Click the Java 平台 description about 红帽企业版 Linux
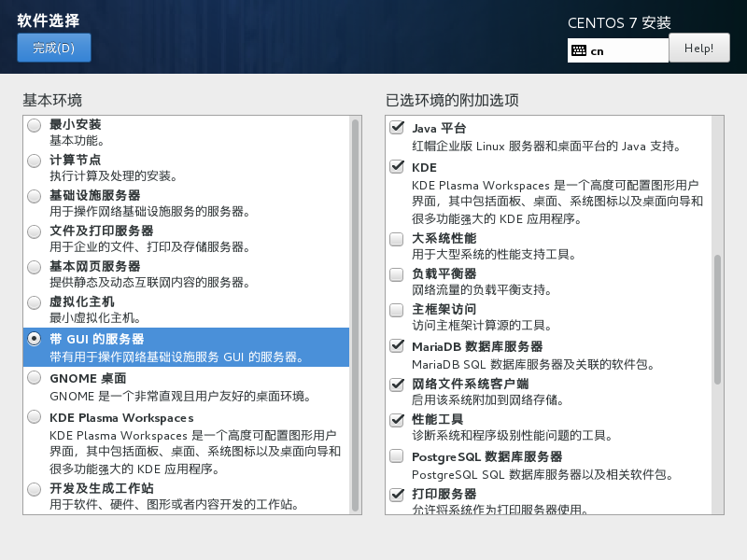The image size is (747, 560). [546, 147]
